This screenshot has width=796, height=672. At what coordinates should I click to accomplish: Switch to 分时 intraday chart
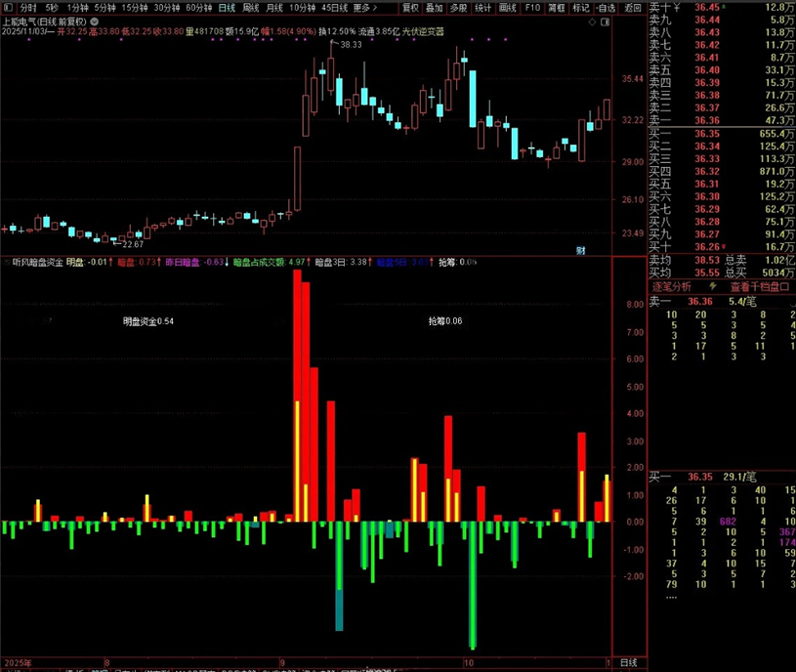[28, 8]
